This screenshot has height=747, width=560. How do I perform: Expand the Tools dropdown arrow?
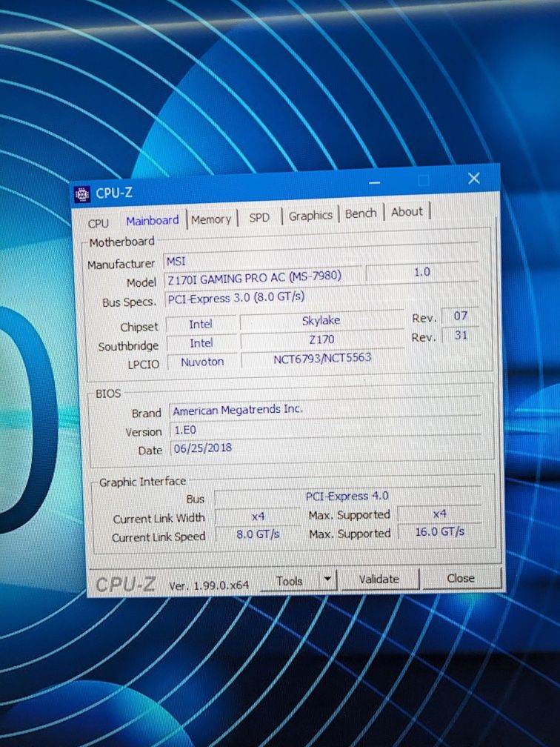coord(327,580)
